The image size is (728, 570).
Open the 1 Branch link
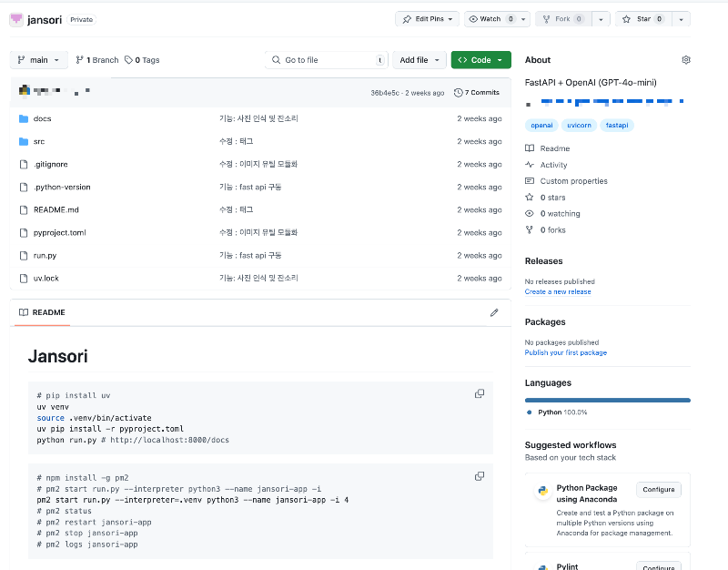pos(97,60)
